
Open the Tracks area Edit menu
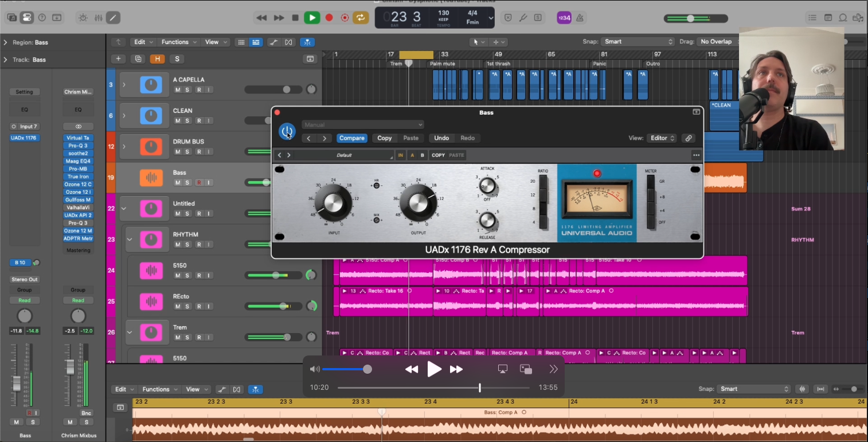tap(143, 42)
